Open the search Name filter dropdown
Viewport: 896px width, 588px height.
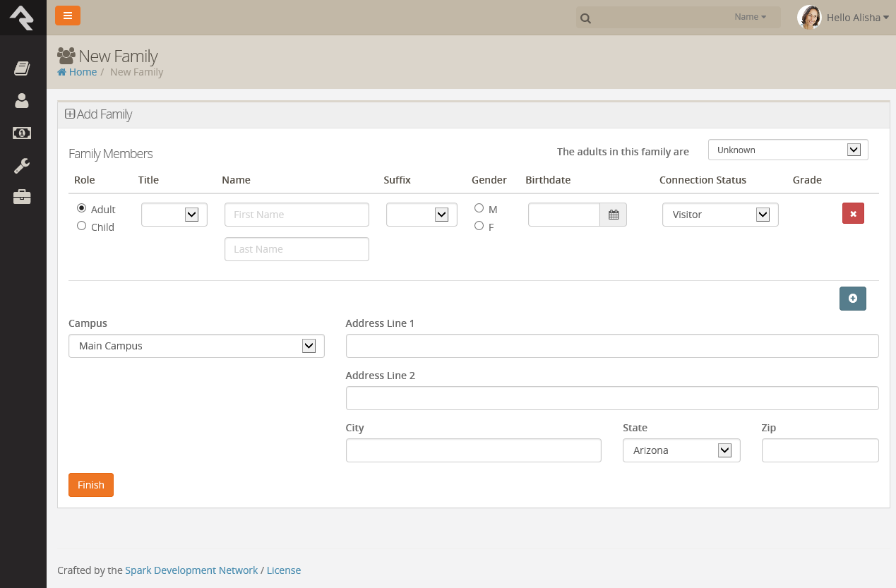750,17
